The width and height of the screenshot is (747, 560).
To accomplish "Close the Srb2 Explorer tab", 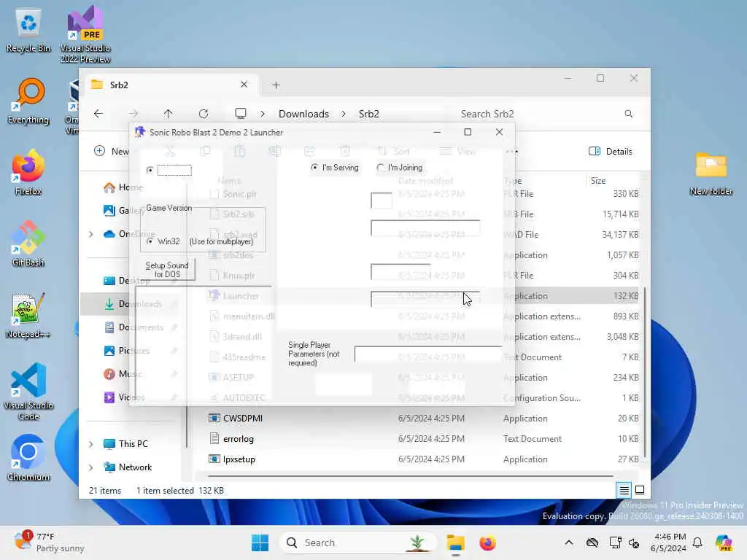I will point(244,85).
